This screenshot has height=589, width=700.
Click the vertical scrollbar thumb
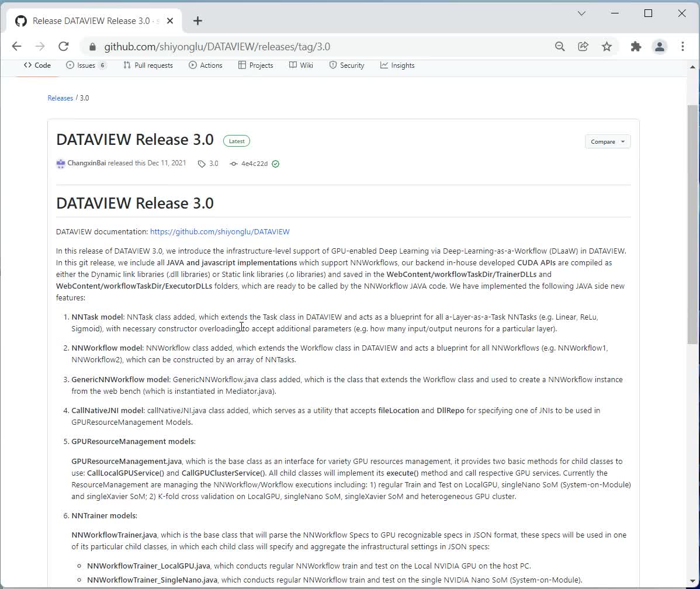click(692, 224)
